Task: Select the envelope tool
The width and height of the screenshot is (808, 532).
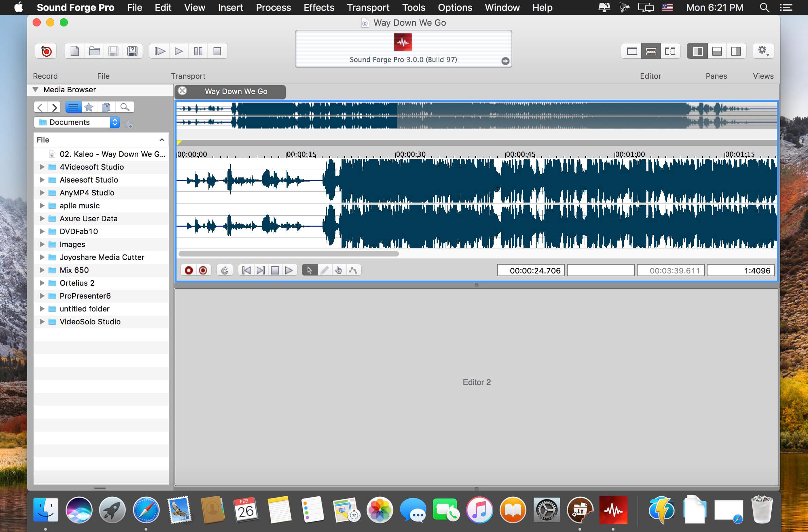Action: coord(353,270)
